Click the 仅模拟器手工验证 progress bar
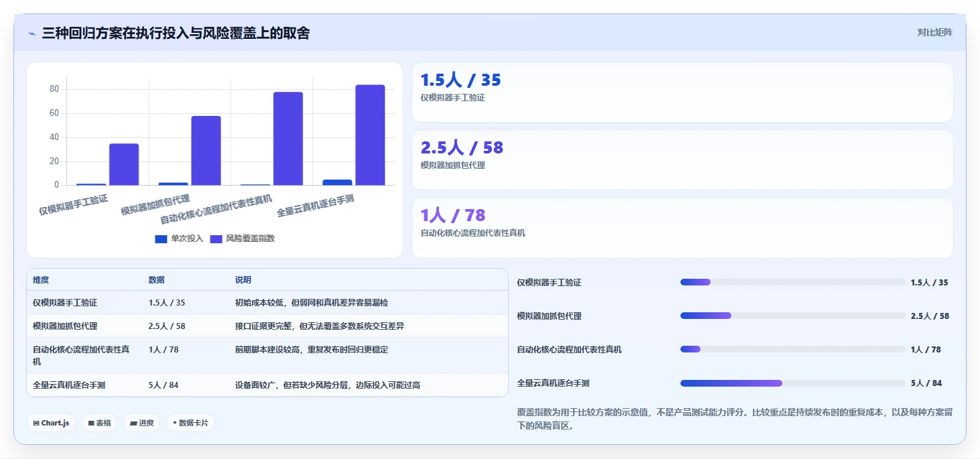The height and width of the screenshot is (459, 980). 792,282
